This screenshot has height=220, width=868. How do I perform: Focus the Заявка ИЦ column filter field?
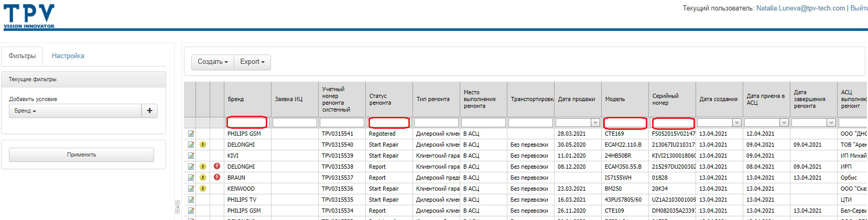(x=295, y=123)
